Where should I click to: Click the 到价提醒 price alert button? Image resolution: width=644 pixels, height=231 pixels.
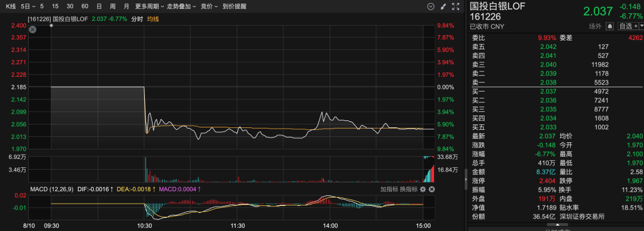(234, 7)
